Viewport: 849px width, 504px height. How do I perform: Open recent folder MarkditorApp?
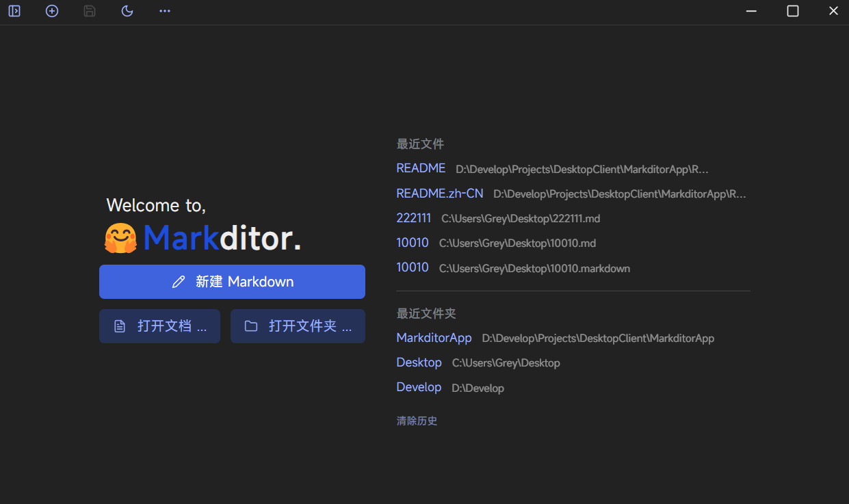[x=434, y=338]
